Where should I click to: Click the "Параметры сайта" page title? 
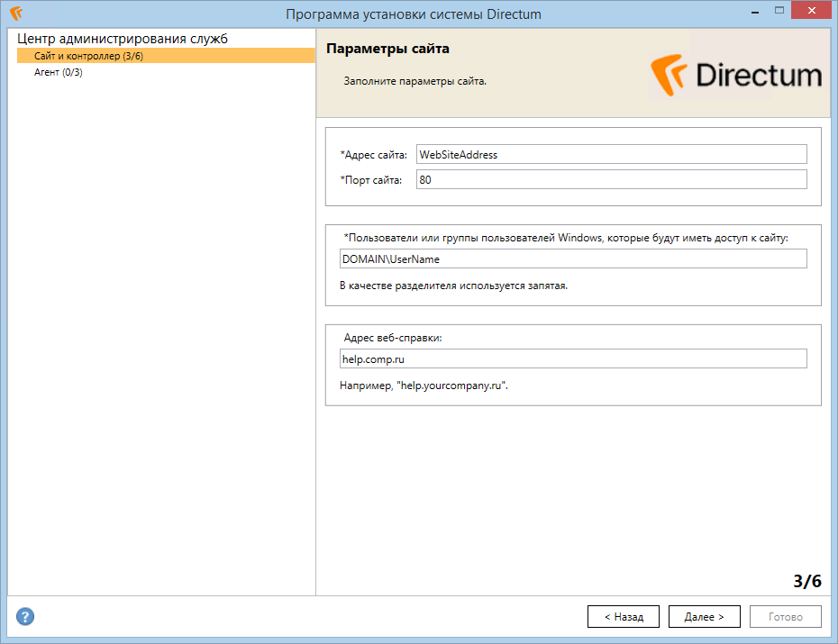click(387, 49)
